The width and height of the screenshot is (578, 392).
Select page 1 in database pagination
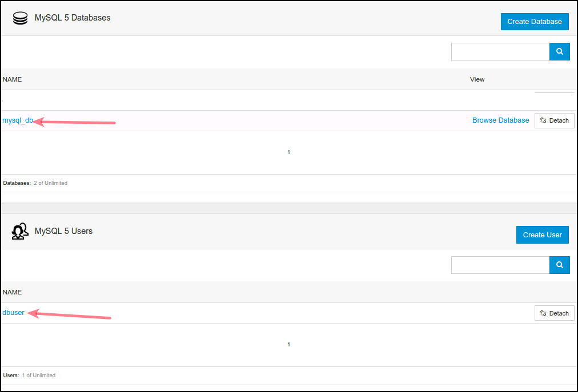tap(288, 152)
